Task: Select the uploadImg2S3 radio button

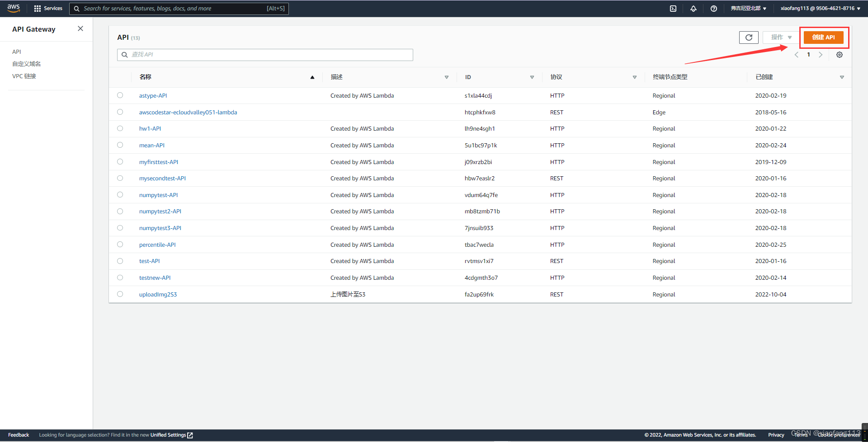Action: pos(120,294)
